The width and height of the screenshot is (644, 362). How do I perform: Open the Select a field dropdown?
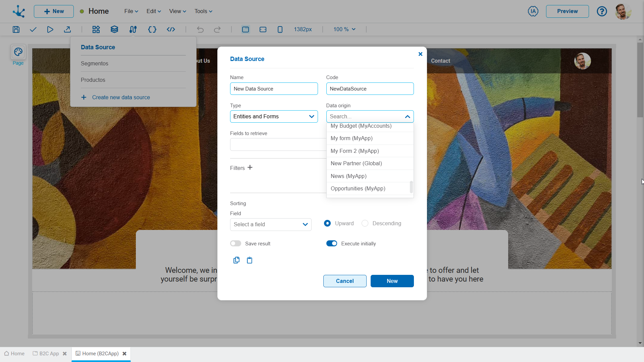point(270,225)
